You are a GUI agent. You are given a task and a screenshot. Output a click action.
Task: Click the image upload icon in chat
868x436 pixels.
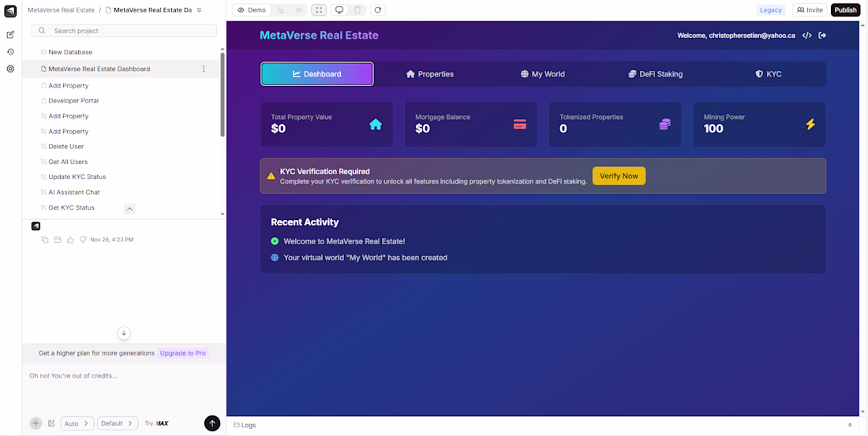coord(51,423)
